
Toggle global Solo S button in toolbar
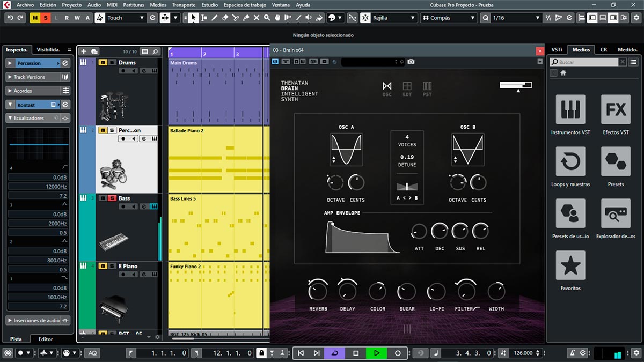click(45, 18)
